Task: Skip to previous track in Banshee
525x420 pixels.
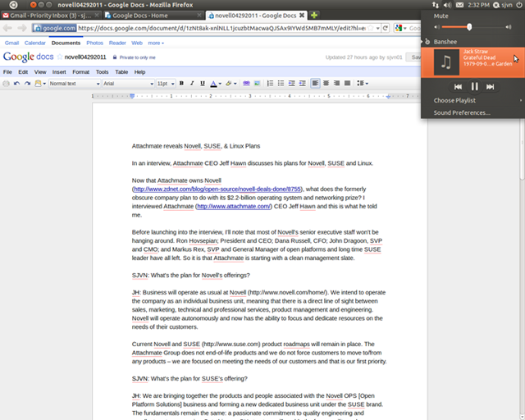Action: coord(458,87)
